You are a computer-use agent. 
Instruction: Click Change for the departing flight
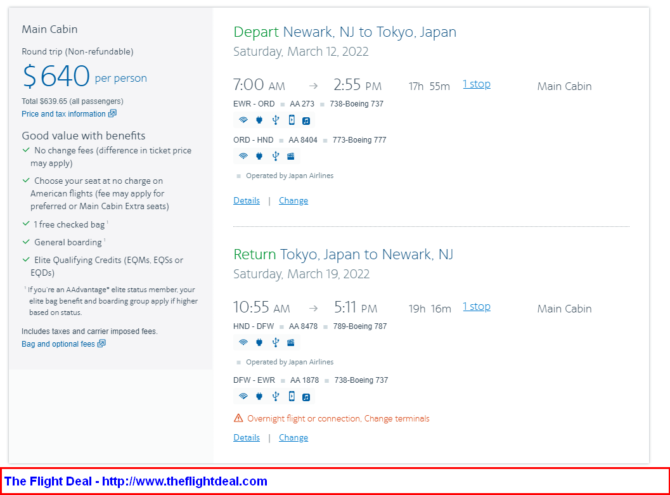293,200
